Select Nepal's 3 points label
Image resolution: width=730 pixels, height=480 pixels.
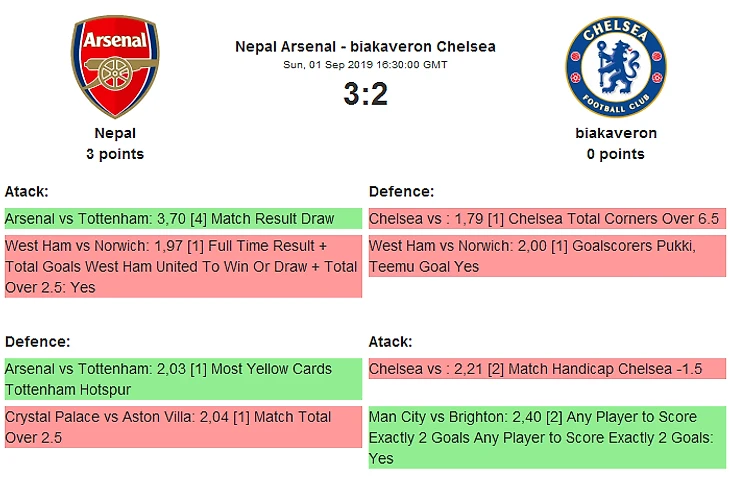pos(115,154)
